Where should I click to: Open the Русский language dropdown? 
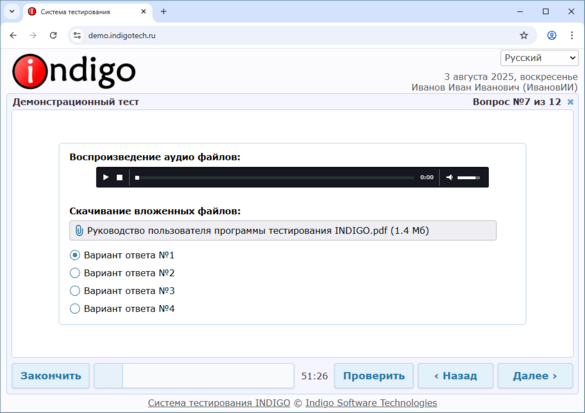pos(539,58)
